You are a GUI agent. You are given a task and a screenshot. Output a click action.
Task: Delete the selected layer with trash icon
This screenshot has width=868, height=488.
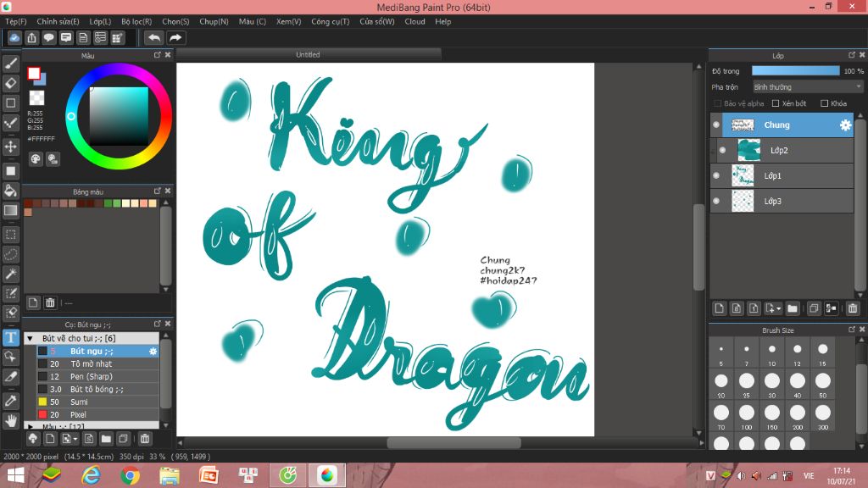point(853,308)
